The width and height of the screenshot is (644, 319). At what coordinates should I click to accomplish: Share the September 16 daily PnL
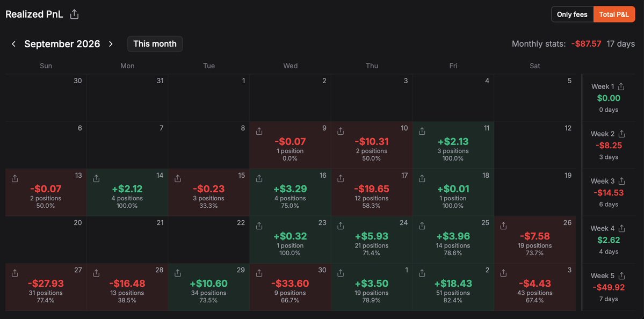[x=259, y=179]
